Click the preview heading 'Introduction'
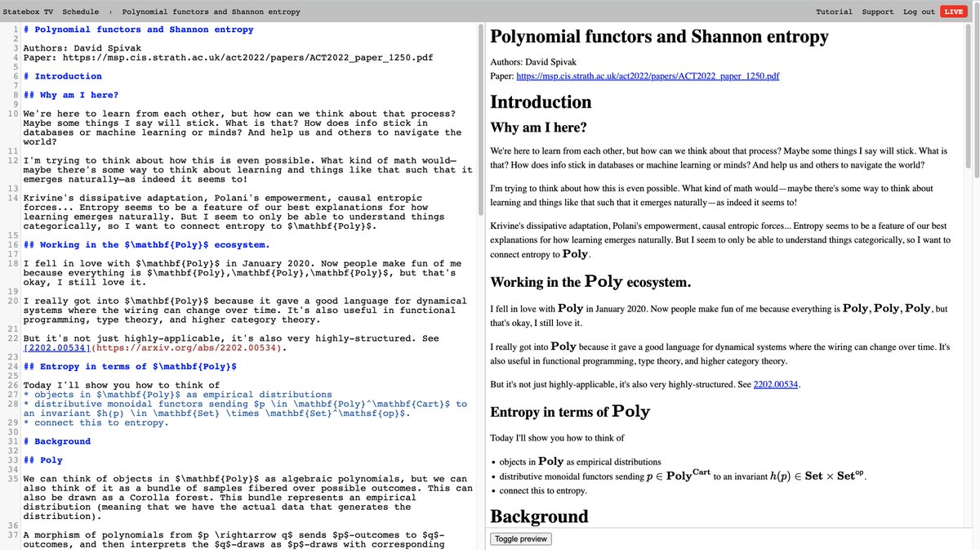This screenshot has width=980, height=550. 541,102
